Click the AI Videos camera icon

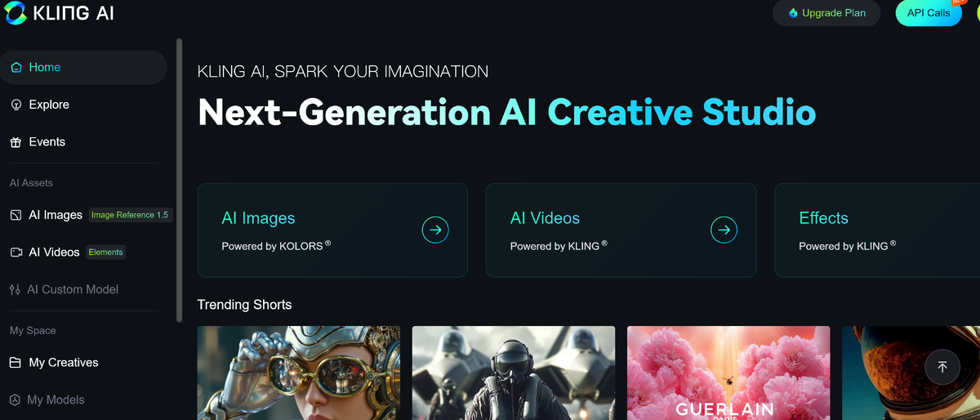tap(16, 252)
